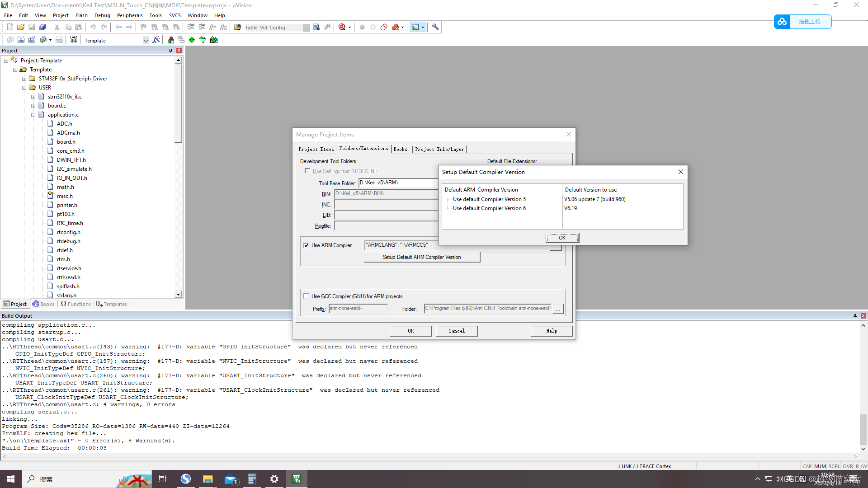Redo action toolbar icon
868x488 pixels.
pyautogui.click(x=104, y=27)
